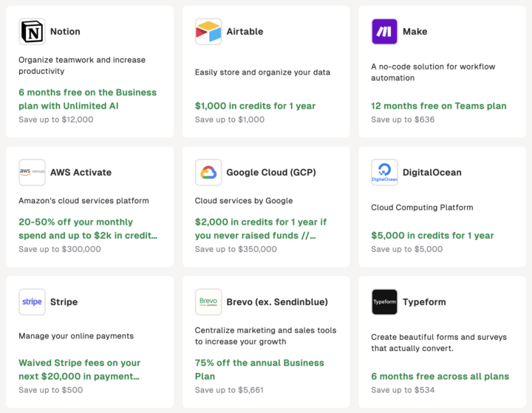Image resolution: width=532 pixels, height=413 pixels.
Task: Click 'Easily store and organize your data' description
Action: (262, 72)
